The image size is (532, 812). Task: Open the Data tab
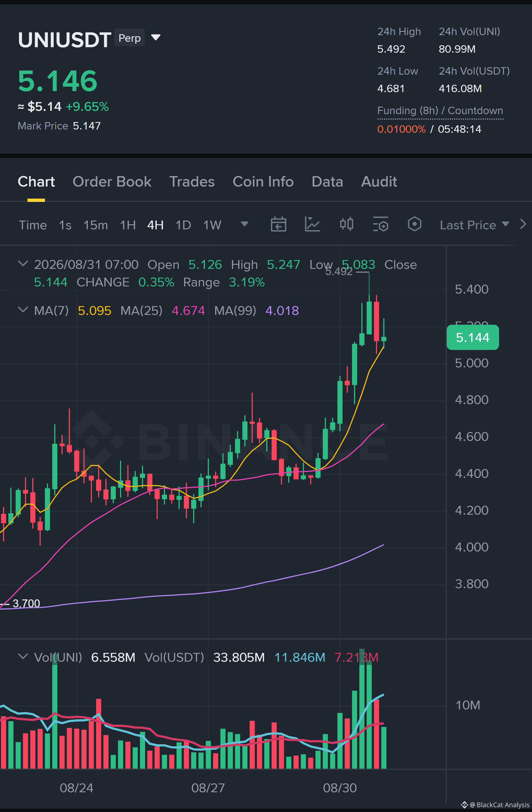327,182
